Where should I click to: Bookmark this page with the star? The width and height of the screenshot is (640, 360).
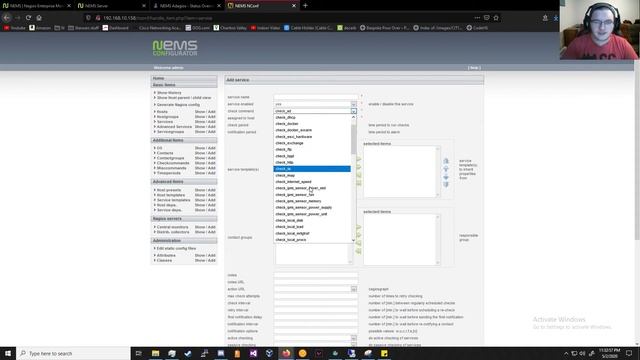point(496,18)
